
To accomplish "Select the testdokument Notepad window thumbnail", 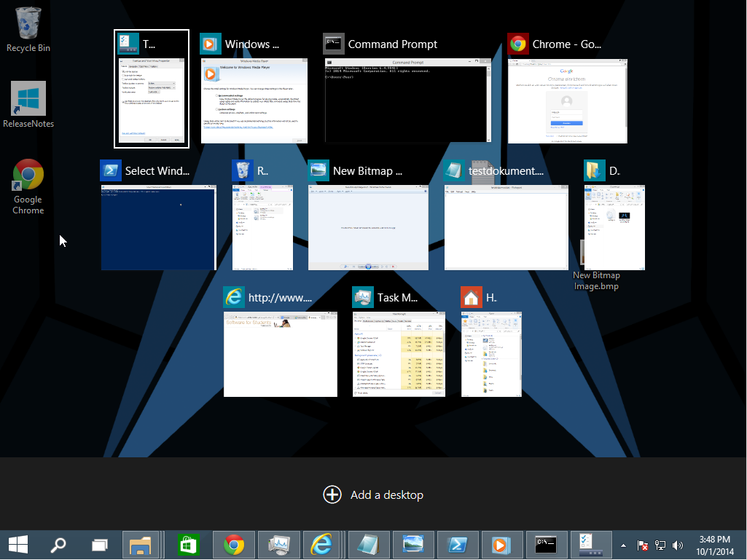I will click(506, 227).
